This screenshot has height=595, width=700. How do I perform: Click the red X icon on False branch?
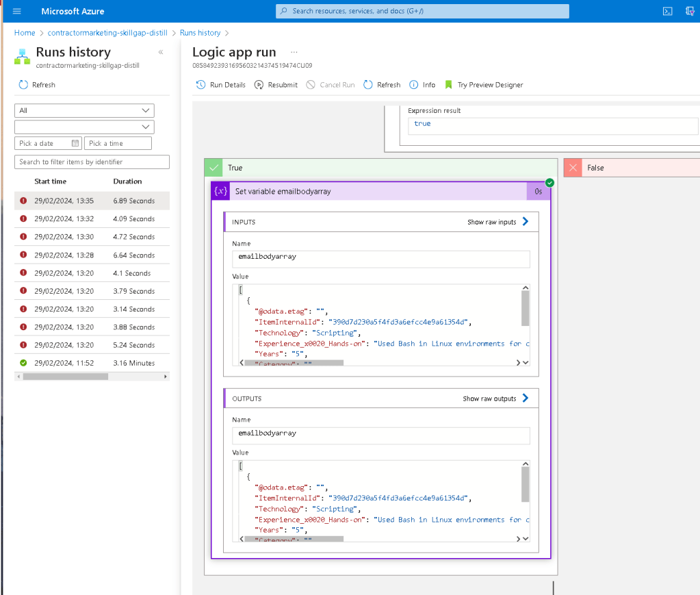573,168
